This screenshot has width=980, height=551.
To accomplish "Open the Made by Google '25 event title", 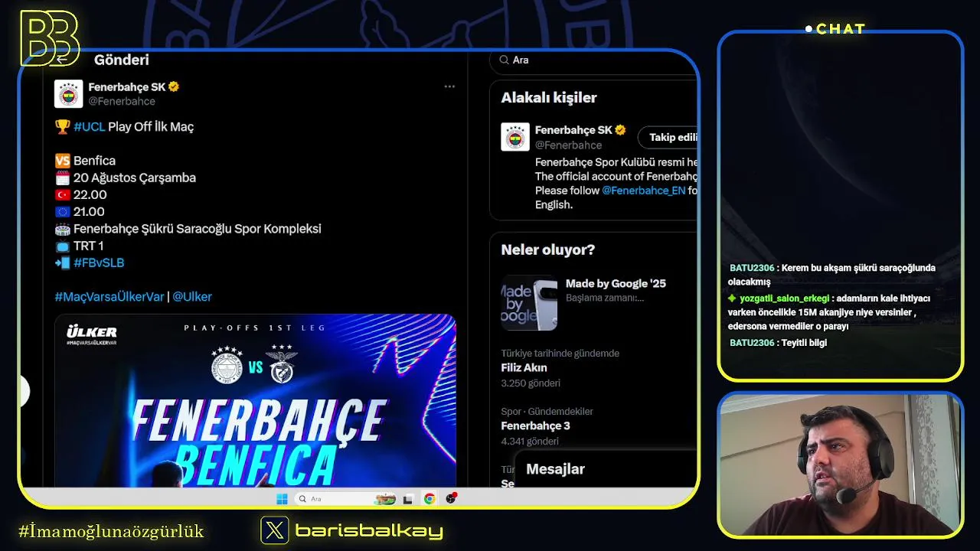I will (616, 283).
